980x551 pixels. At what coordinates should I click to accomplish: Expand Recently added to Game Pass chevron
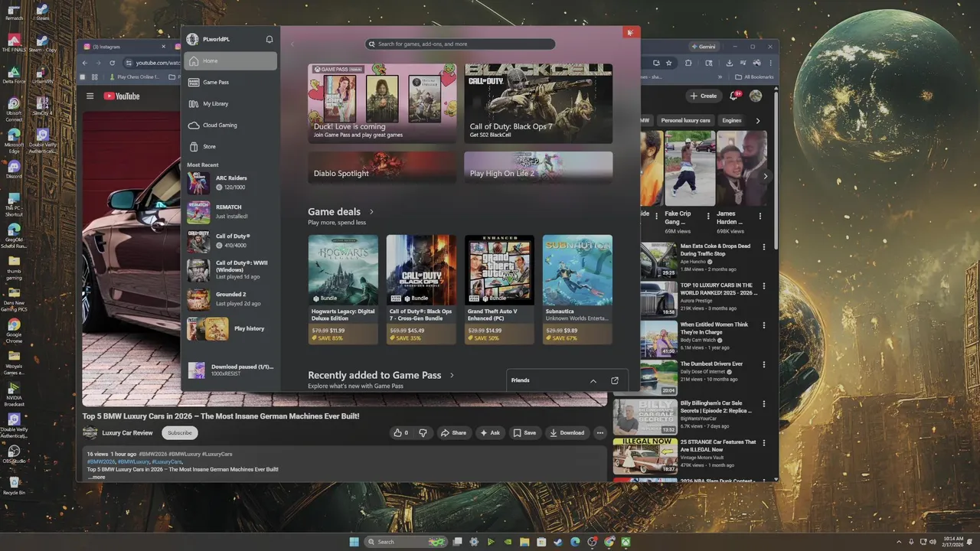(x=452, y=375)
